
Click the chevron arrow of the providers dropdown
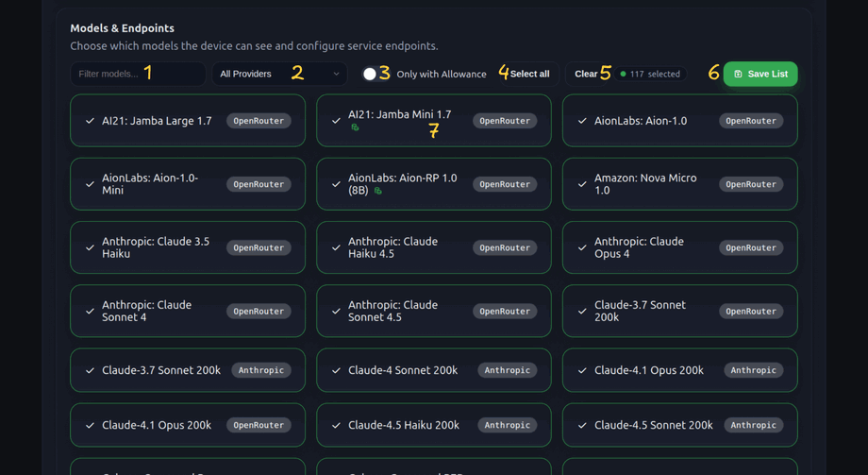point(336,74)
